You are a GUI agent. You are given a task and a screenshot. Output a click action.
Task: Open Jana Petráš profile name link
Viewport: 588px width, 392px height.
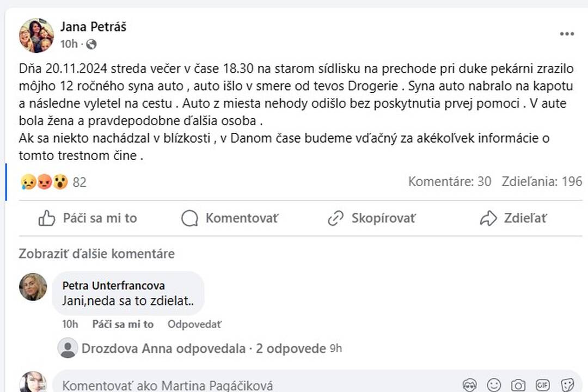click(x=93, y=27)
